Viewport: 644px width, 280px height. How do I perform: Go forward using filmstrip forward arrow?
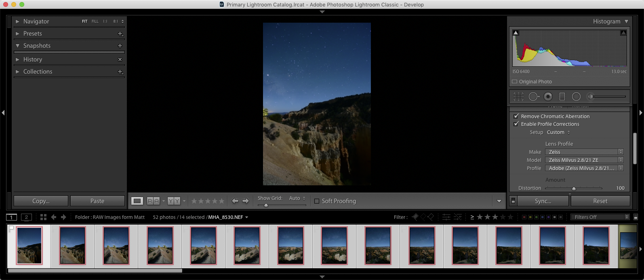point(63,217)
